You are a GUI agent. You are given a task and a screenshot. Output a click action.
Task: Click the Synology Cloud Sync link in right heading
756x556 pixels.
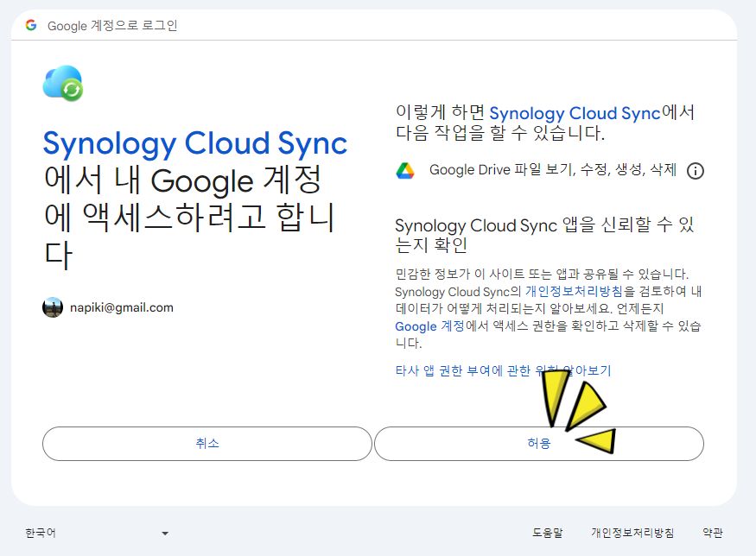pyautogui.click(x=575, y=113)
